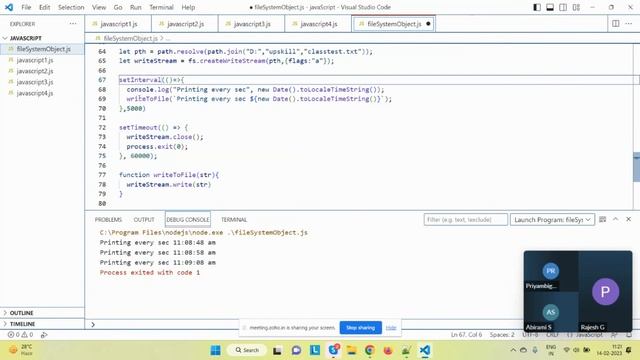Click weather widget on taskbar
This screenshot has width=640, height=360.
point(21,350)
